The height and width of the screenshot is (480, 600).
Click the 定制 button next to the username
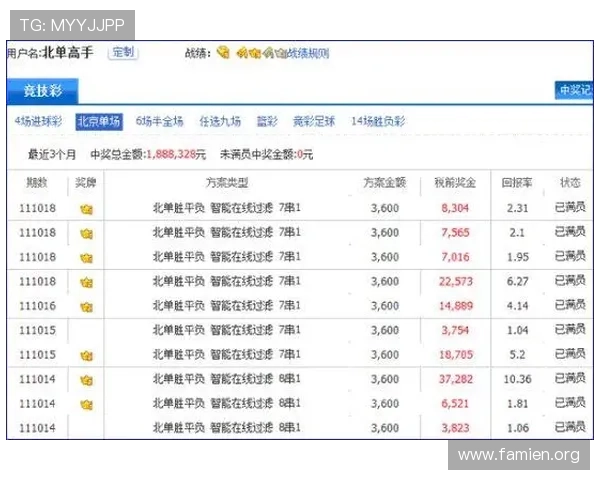pos(123,52)
